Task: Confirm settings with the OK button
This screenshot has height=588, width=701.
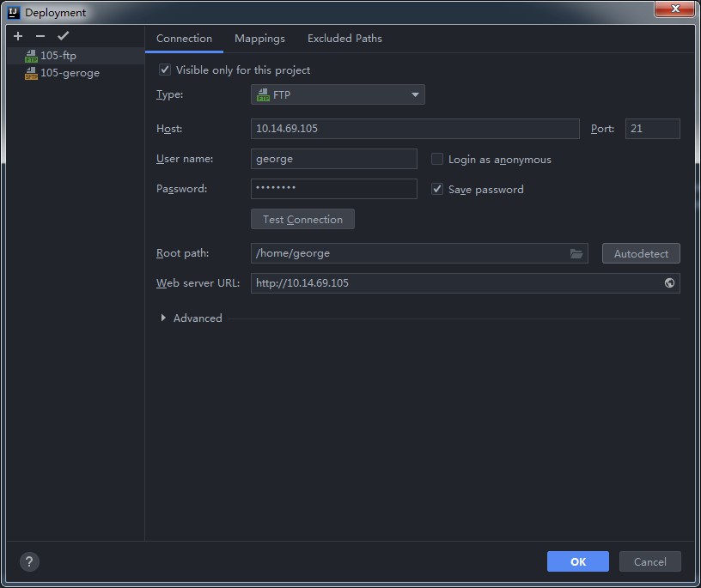Action: 577,561
